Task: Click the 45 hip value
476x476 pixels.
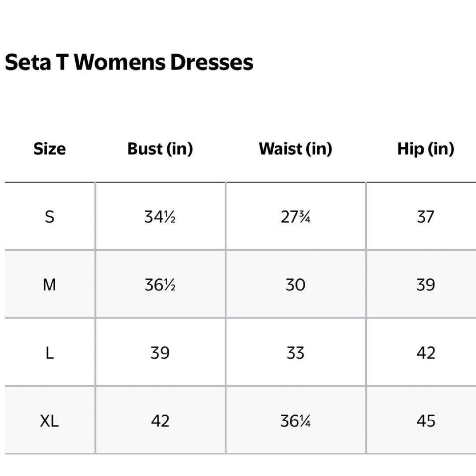Action: tap(426, 420)
